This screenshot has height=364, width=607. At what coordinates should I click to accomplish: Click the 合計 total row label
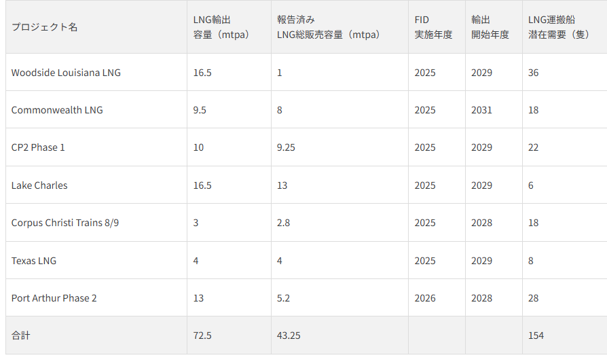21,335
